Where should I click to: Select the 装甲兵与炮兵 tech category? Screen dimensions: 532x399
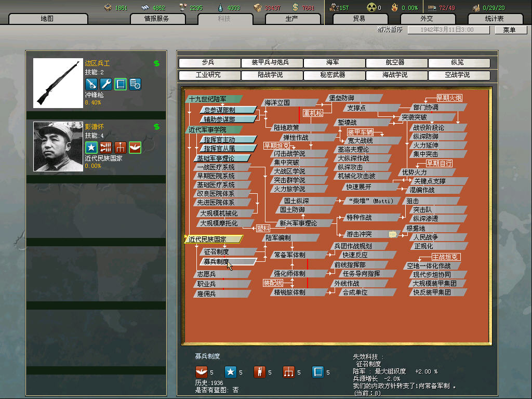click(x=272, y=63)
